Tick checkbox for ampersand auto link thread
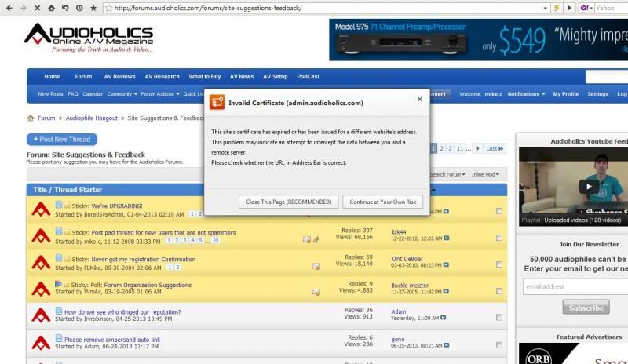 click(x=499, y=344)
